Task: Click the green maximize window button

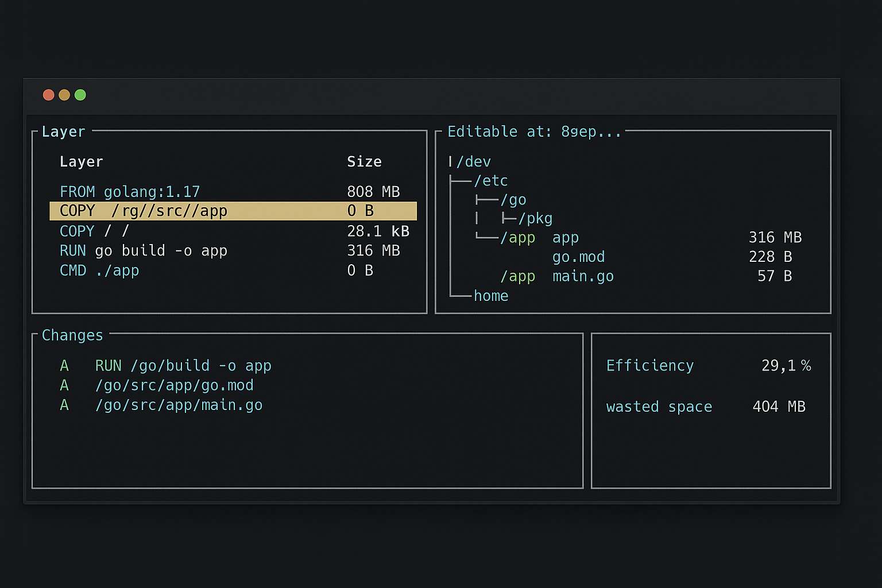Action: click(80, 95)
